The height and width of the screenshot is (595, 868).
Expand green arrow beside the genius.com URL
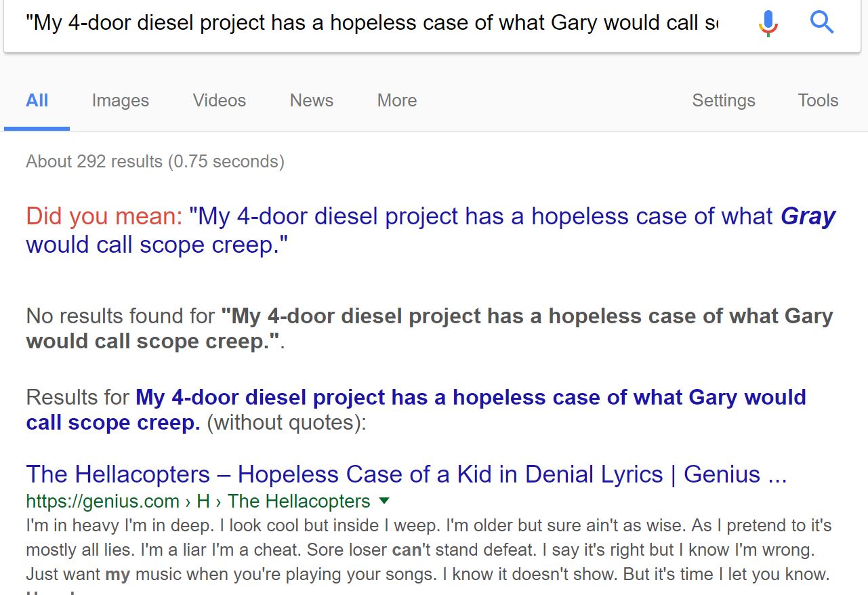tap(384, 501)
